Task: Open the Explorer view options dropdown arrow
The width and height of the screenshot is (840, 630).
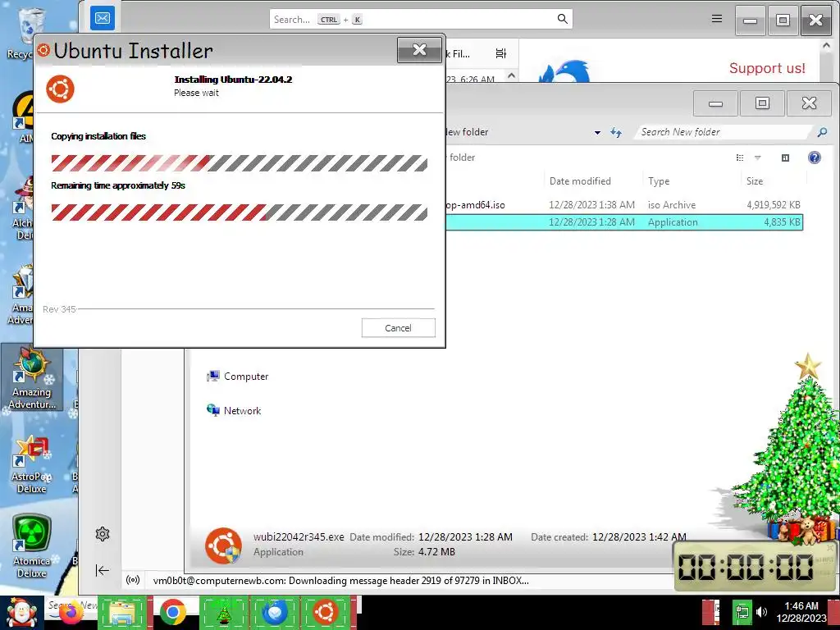Action: (757, 157)
